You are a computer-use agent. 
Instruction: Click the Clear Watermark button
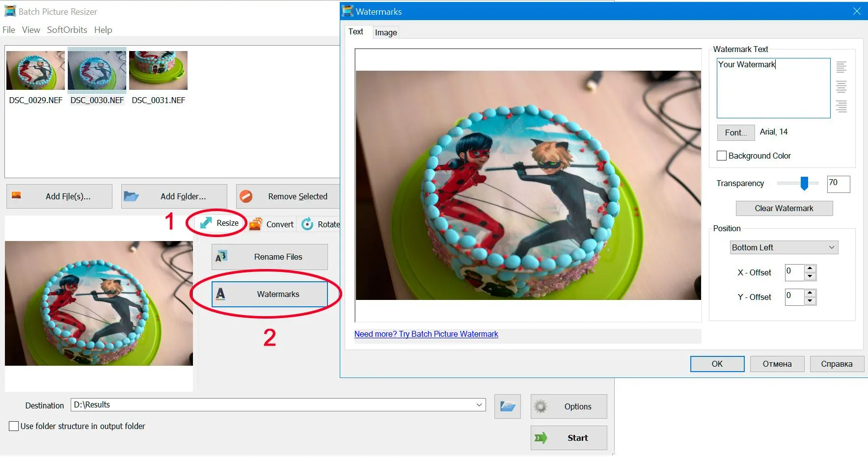784,208
